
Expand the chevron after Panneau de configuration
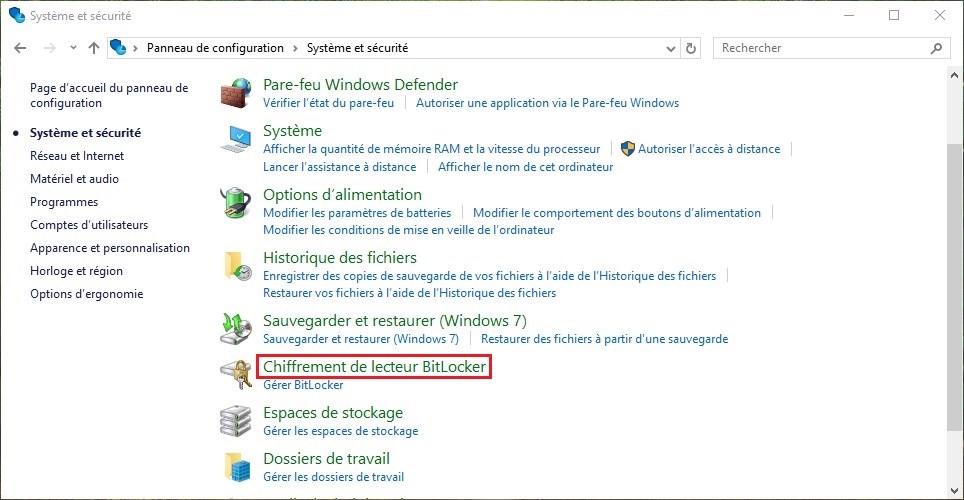coord(295,48)
